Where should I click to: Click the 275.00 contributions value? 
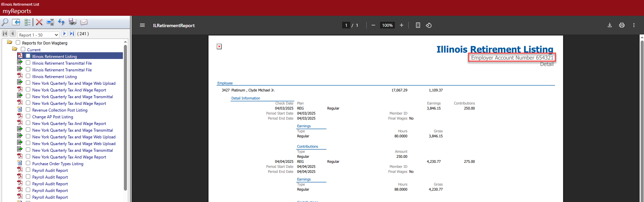click(469, 161)
